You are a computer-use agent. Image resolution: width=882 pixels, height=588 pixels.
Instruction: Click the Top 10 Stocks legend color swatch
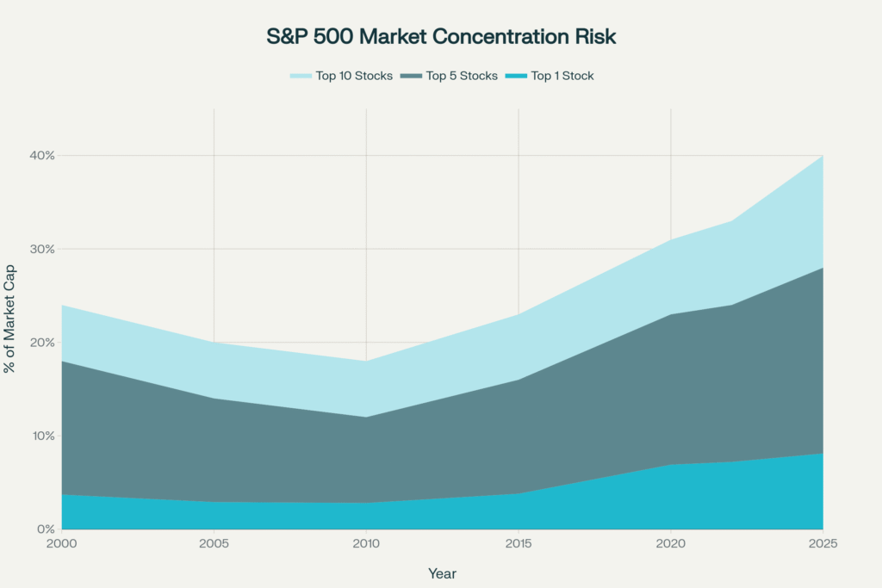301,76
